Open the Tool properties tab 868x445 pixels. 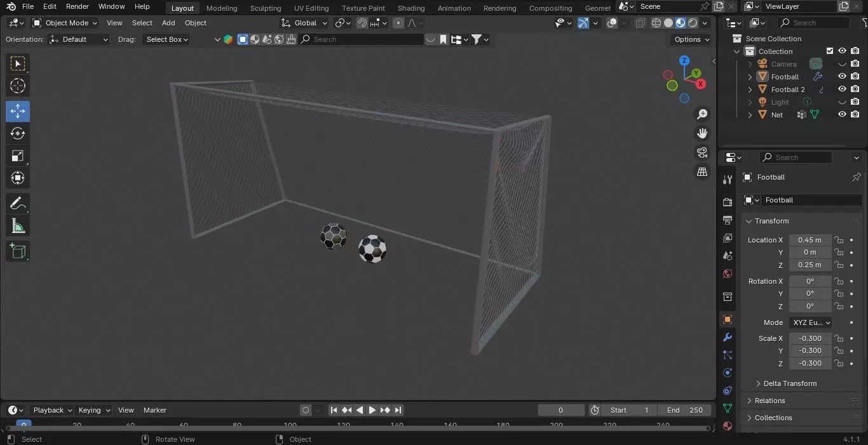(x=728, y=180)
